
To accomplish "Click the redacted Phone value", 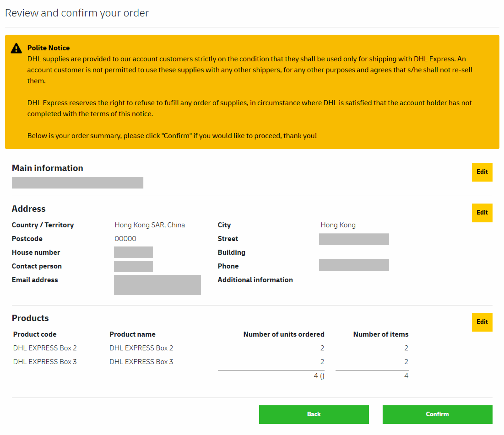I will (x=354, y=265).
